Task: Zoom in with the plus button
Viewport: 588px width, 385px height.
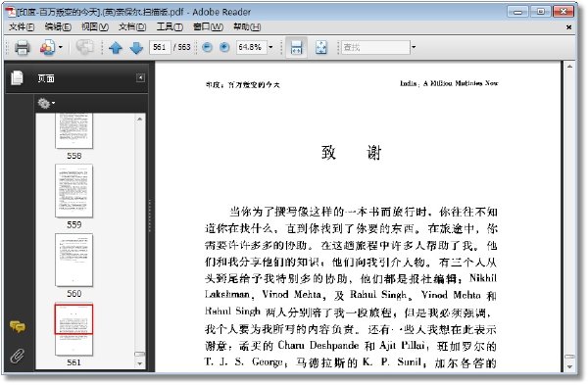Action: point(224,47)
